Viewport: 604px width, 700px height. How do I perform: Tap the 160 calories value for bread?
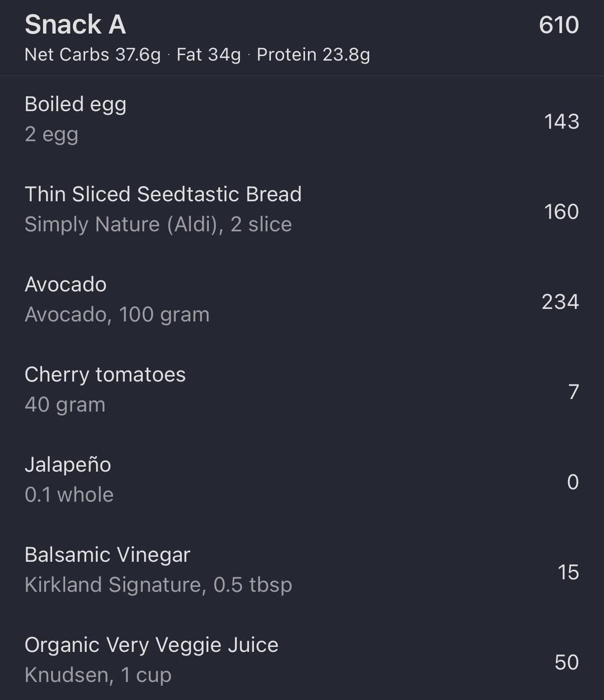[x=561, y=212]
